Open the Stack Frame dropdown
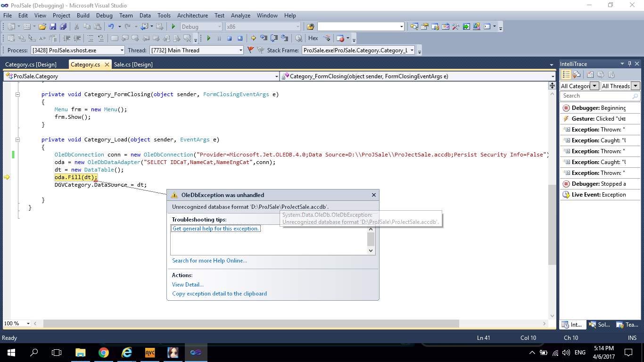644x362 pixels. coord(412,50)
